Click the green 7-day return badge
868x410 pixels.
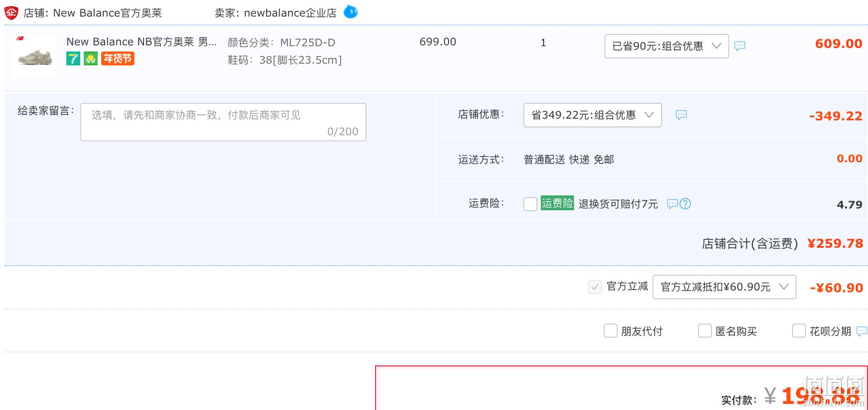(x=73, y=58)
